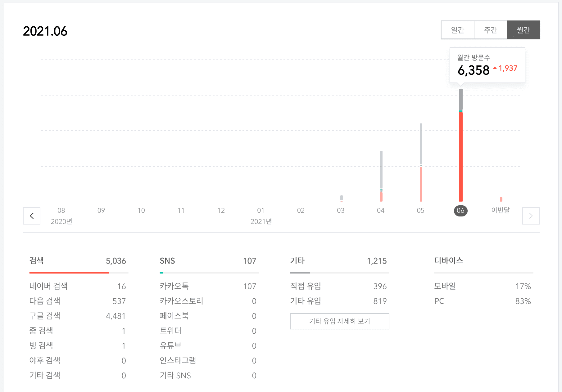Click the 직접 유입 row

pyautogui.click(x=338, y=286)
